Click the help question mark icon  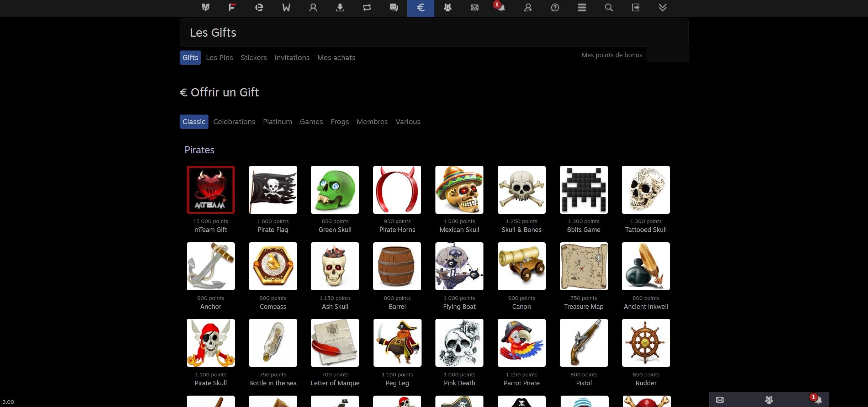555,8
